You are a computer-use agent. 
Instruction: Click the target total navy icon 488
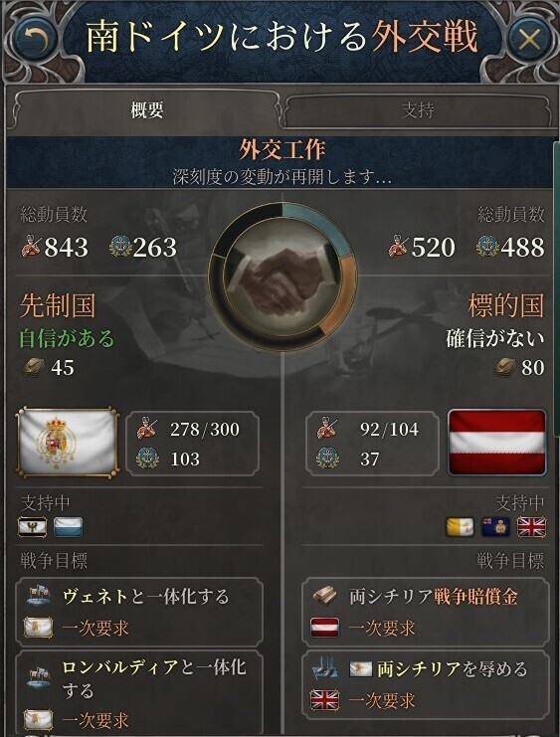487,247
